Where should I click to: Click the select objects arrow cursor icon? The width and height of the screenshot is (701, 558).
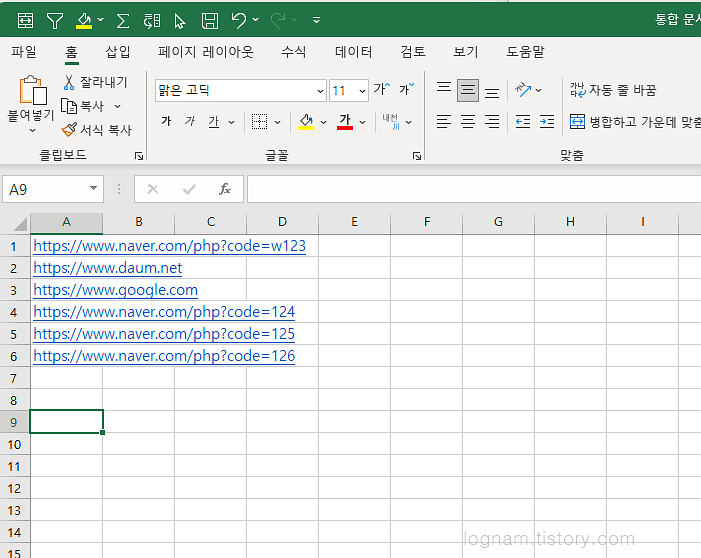click(180, 21)
